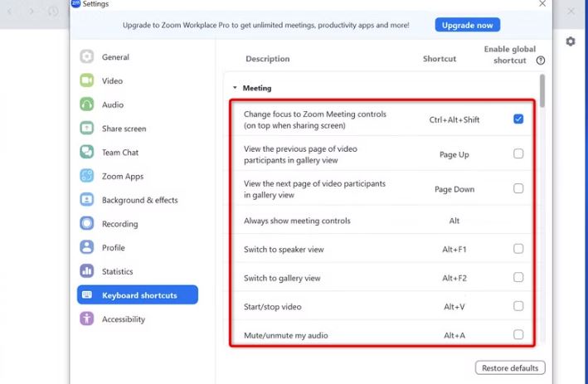Enable global shortcut for Page Up
Image resolution: width=588 pixels, height=384 pixels.
pyautogui.click(x=518, y=153)
